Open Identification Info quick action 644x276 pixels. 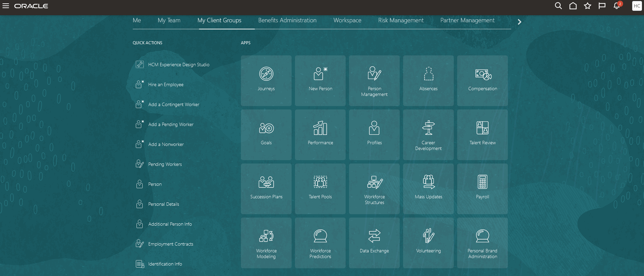pos(159,264)
